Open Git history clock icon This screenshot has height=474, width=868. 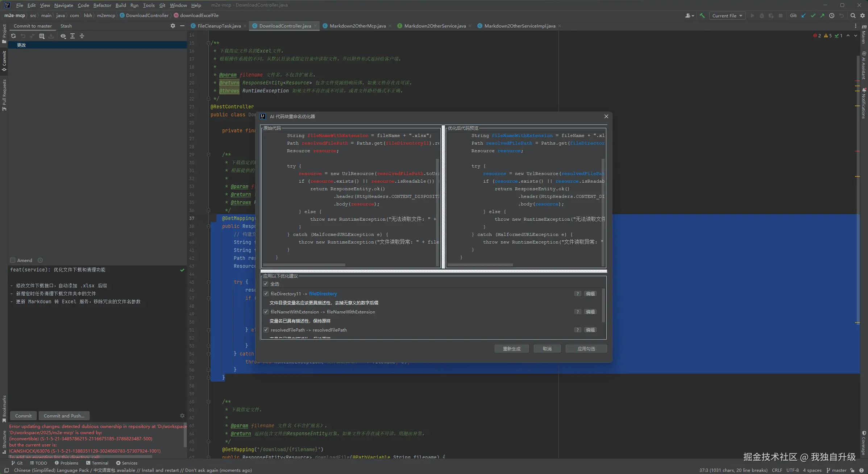click(x=832, y=16)
